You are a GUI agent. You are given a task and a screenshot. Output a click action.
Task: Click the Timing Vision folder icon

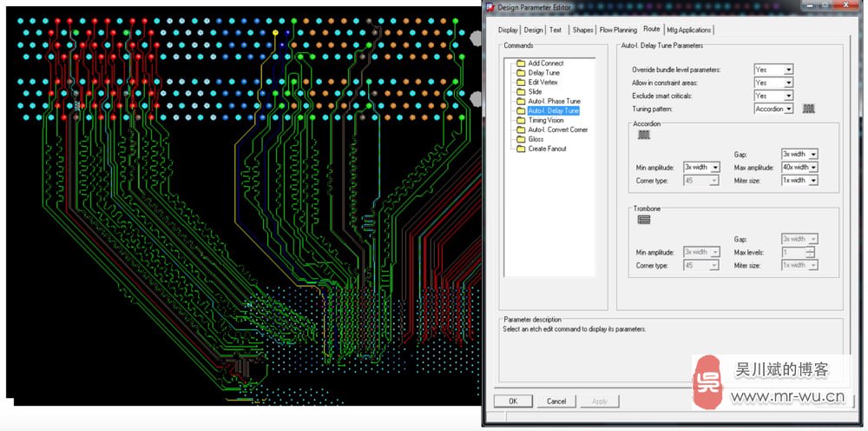click(521, 120)
